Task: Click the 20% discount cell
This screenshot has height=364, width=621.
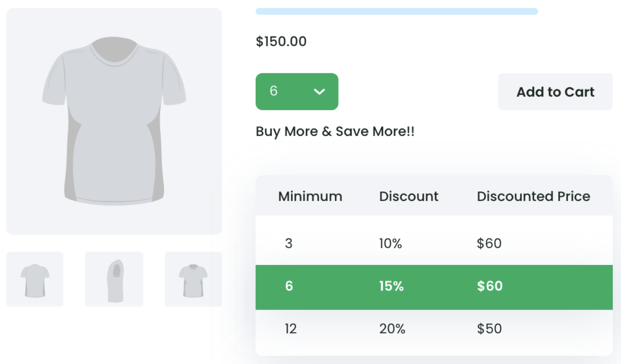Action: pos(392,328)
